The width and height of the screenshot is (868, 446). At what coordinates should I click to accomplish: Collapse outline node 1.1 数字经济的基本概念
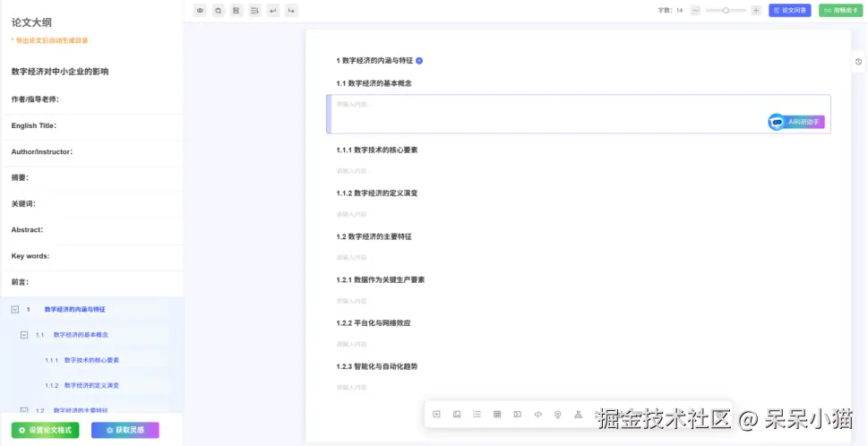click(24, 335)
